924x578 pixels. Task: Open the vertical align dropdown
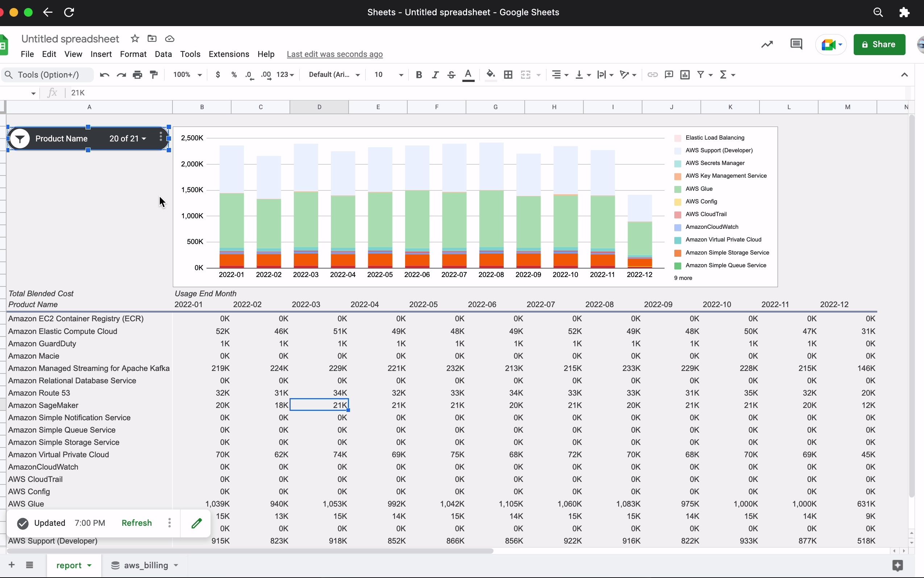583,75
